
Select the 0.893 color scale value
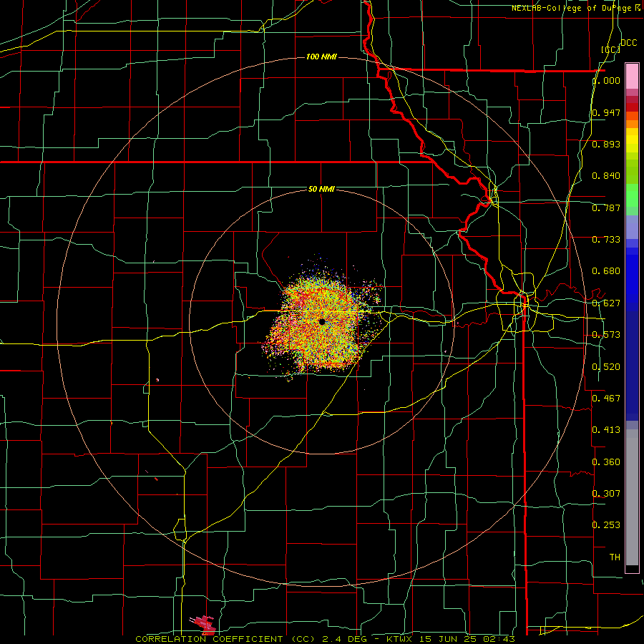(x=606, y=144)
